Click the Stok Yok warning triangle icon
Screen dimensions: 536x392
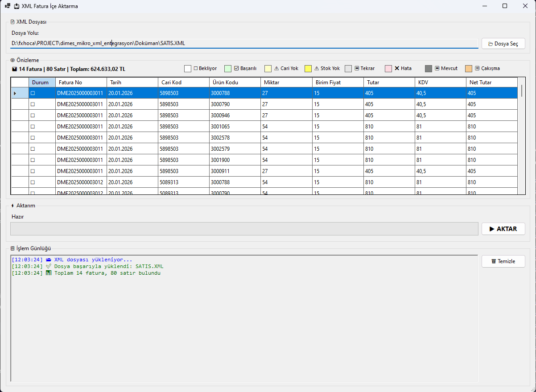pos(317,69)
